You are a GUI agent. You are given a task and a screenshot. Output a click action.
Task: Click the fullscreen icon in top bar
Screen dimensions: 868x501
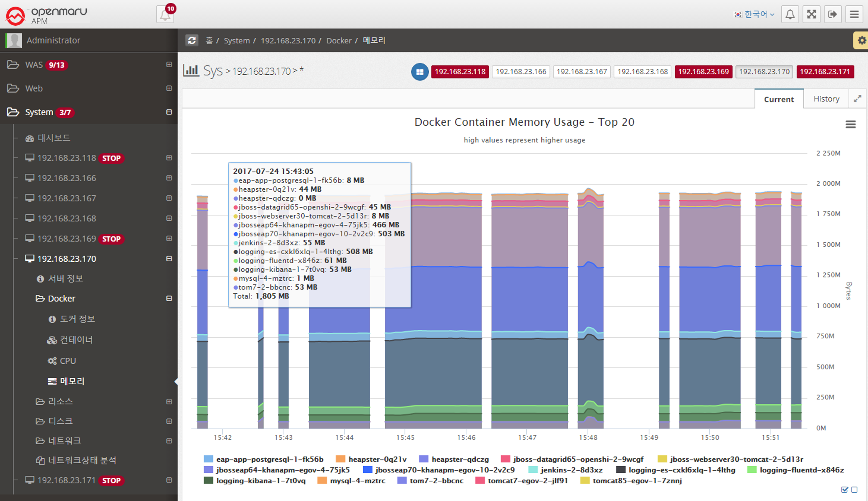click(x=811, y=15)
